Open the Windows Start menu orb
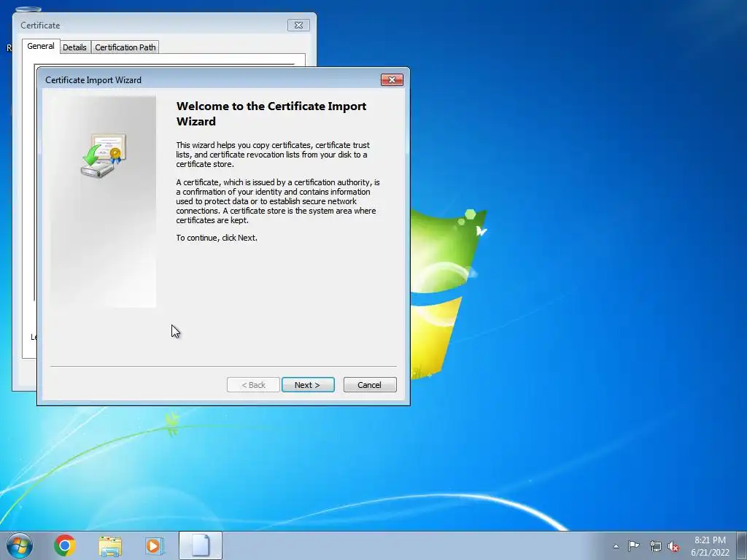The image size is (747, 560). pyautogui.click(x=20, y=545)
